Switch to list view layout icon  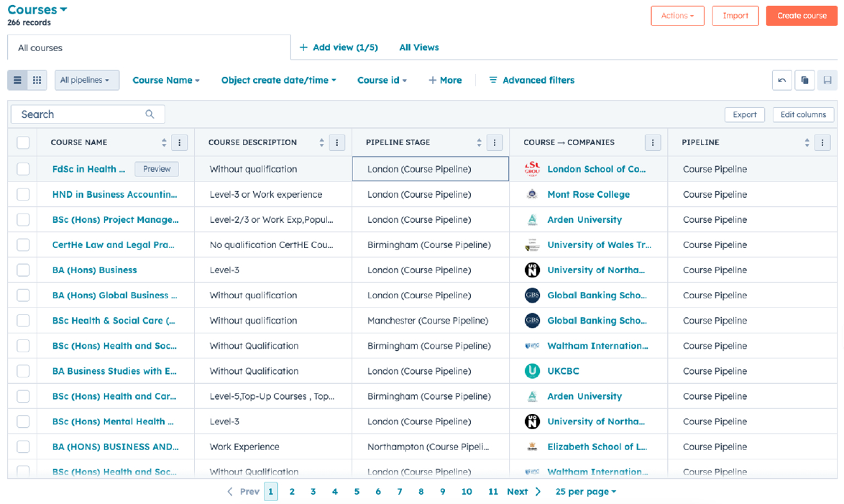point(18,81)
